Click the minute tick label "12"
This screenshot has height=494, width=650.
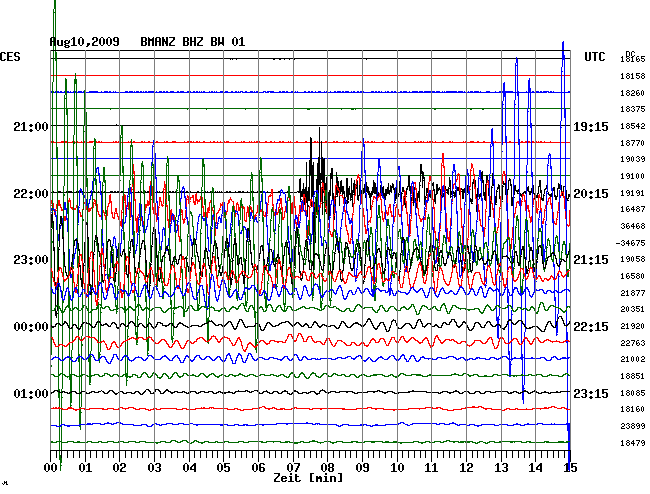tap(466, 468)
